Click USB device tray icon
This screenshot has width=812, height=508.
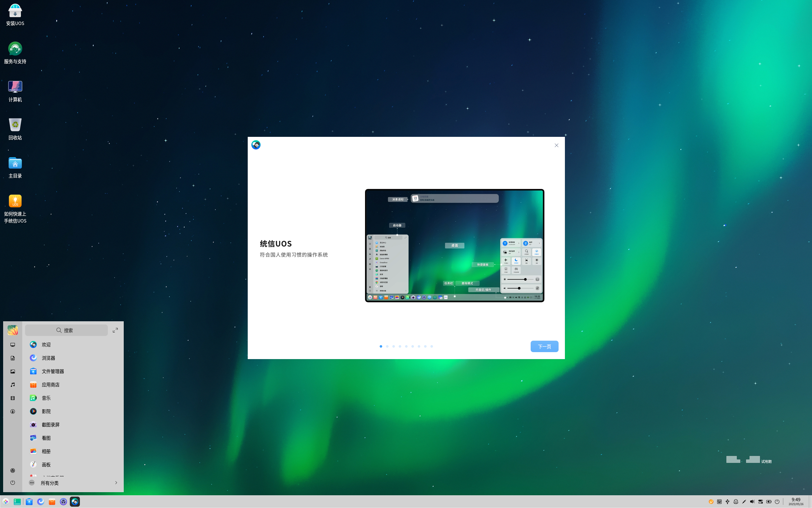[727, 502]
